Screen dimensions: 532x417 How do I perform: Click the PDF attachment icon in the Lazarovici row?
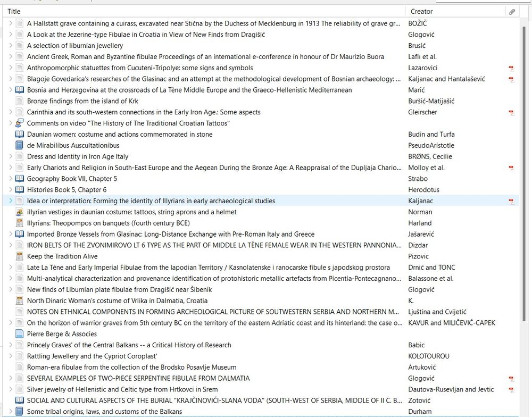[x=511, y=68]
